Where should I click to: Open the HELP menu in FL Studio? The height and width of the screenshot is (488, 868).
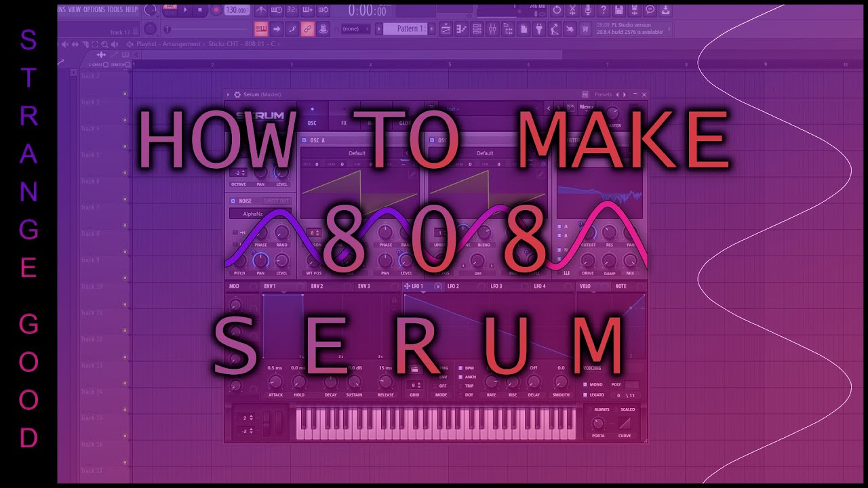click(132, 9)
